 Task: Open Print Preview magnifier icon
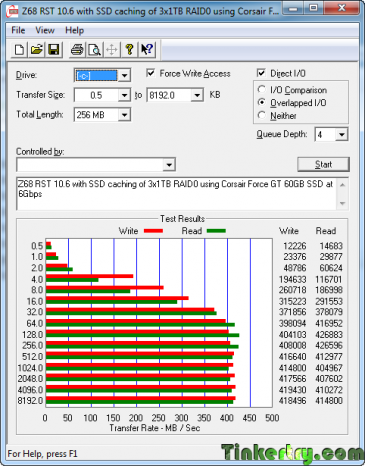tap(95, 50)
